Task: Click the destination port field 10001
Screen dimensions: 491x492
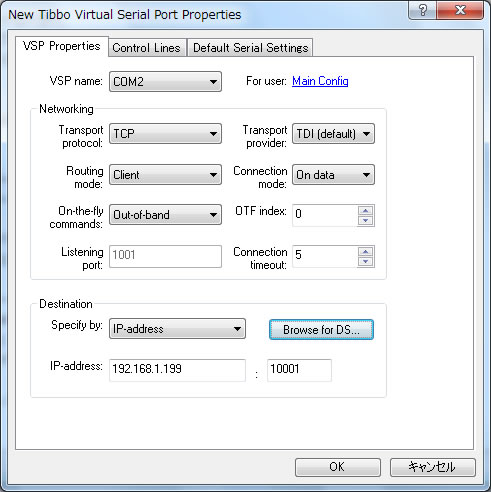Action: (x=299, y=370)
